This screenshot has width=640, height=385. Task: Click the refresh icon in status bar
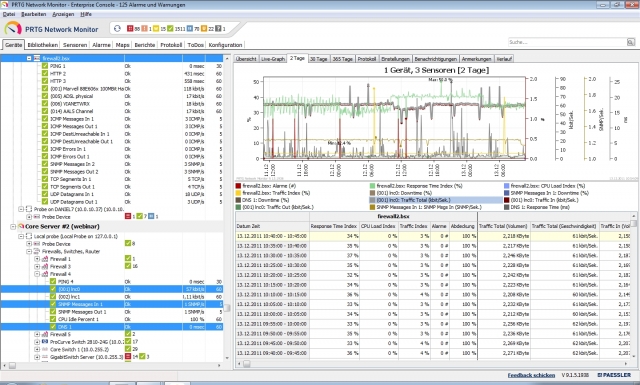117,29
